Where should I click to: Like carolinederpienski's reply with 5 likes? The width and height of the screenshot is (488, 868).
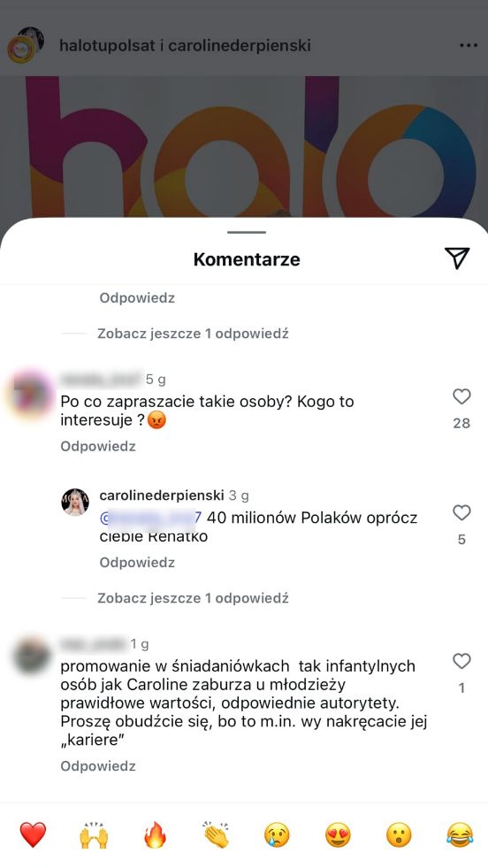click(x=461, y=512)
